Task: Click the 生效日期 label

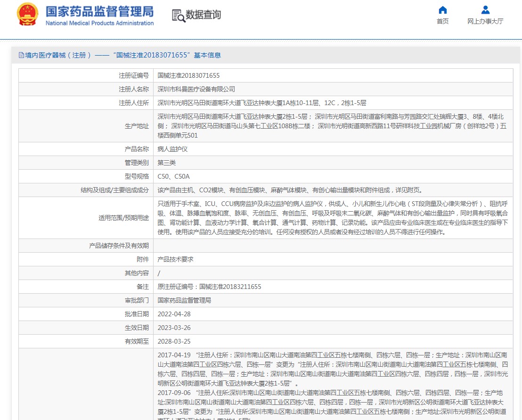Action: (x=137, y=328)
